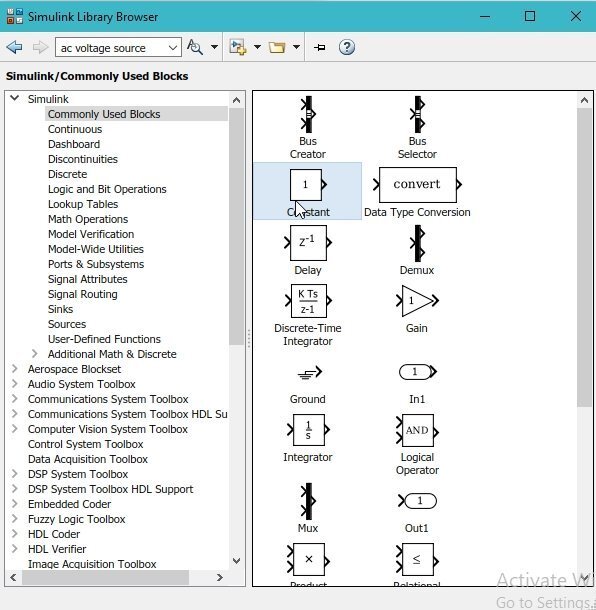Open the new model dropdown arrow
The height and width of the screenshot is (610, 596).
point(257,47)
